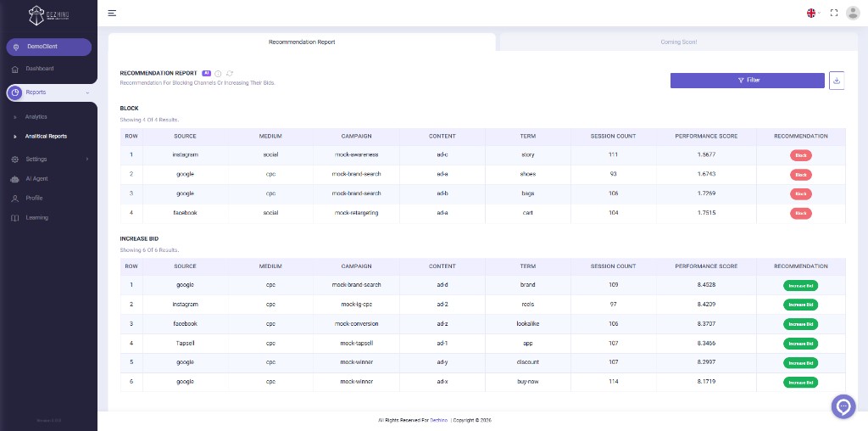Image resolution: width=868 pixels, height=431 pixels.
Task: Click the lookalike term cell
Action: point(527,323)
